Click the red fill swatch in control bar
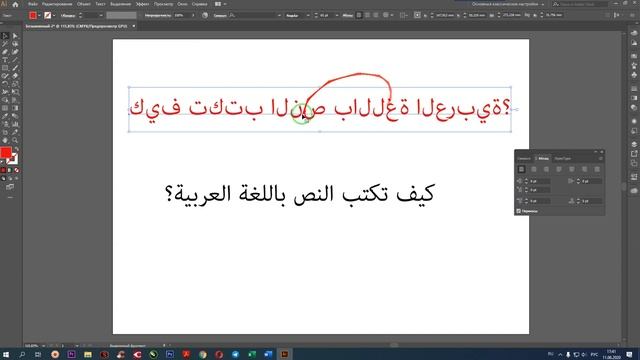Image resolution: width=640 pixels, height=360 pixels. (33, 16)
